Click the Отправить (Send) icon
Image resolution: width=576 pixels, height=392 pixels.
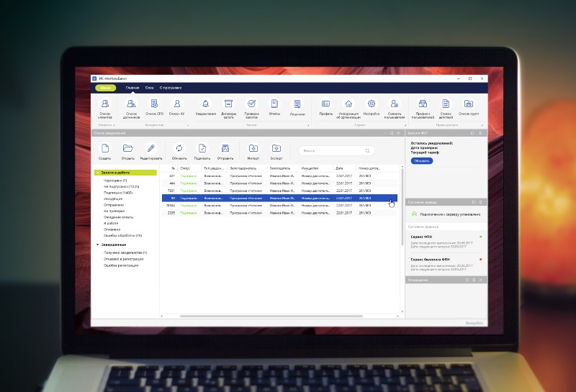pos(225,148)
